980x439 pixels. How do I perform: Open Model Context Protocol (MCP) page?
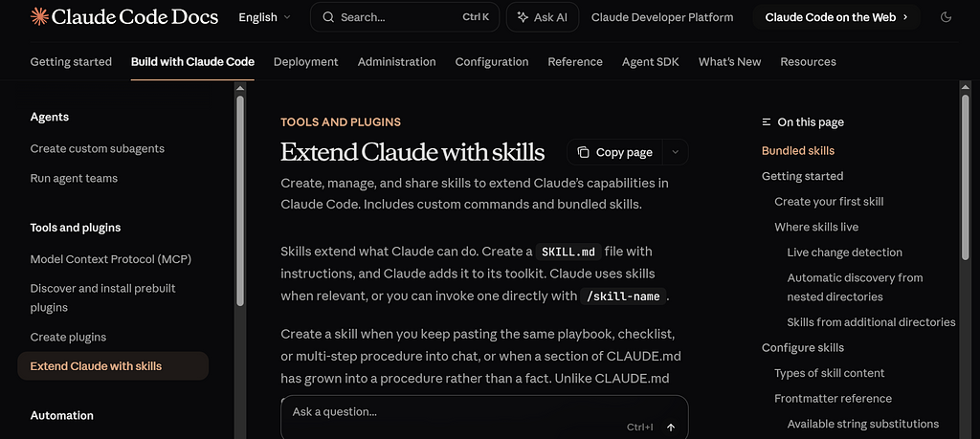point(108,259)
